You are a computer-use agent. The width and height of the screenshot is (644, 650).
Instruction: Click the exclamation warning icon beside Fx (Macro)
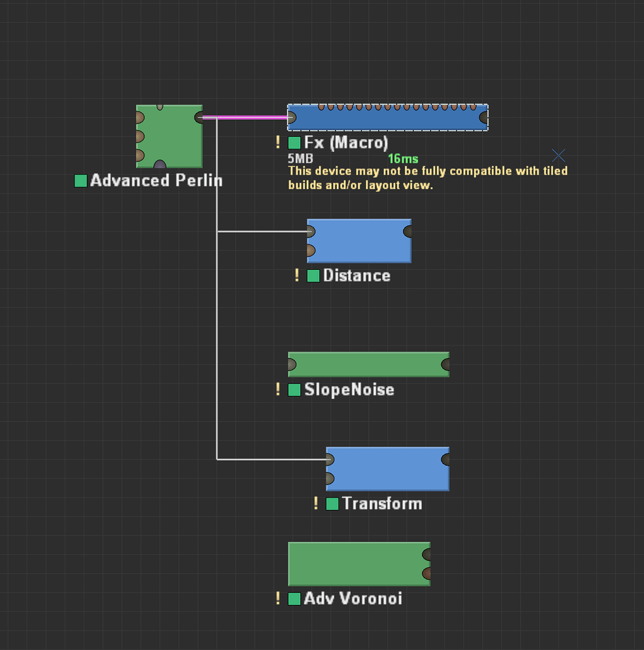(278, 143)
